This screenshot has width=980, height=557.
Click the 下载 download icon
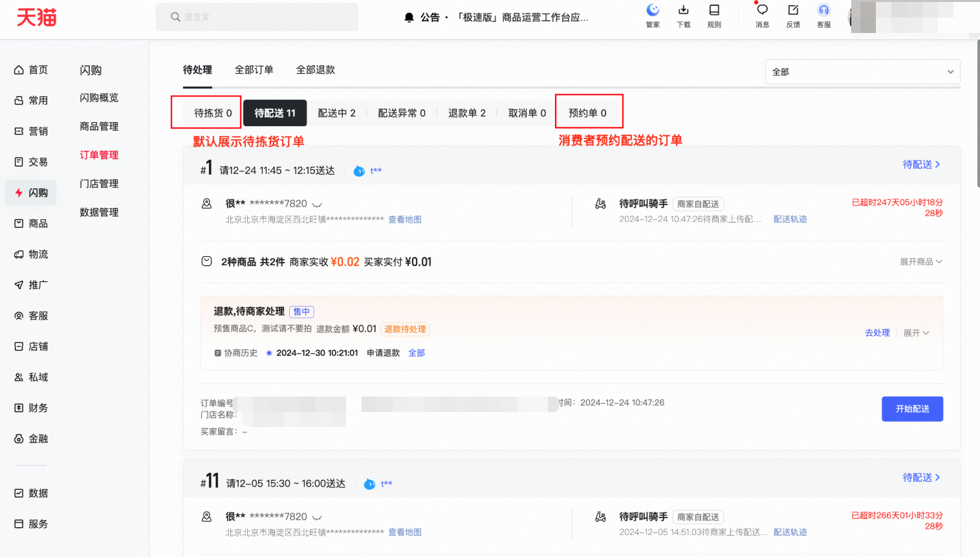683,10
